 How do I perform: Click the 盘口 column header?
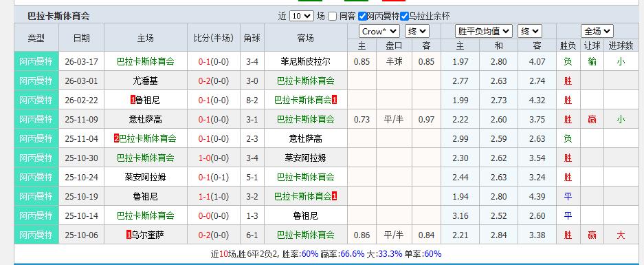click(x=394, y=45)
